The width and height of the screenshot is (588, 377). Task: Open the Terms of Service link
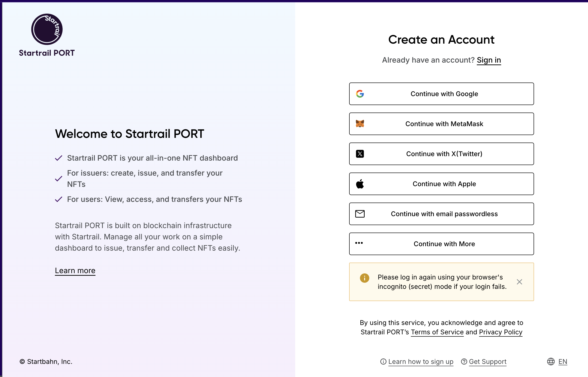tap(437, 332)
